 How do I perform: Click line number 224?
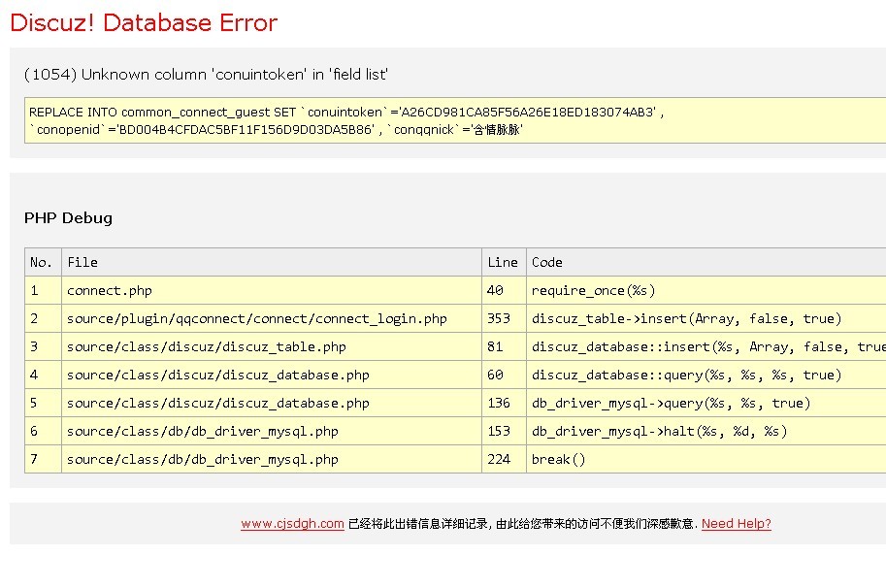click(x=504, y=459)
